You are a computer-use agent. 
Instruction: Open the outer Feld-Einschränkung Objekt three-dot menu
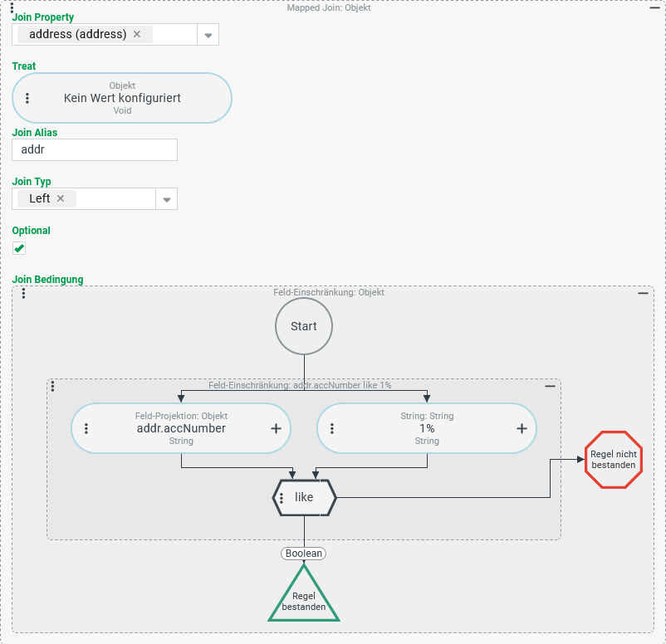[23, 293]
